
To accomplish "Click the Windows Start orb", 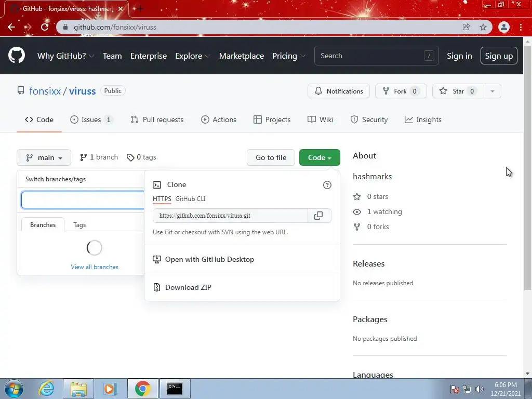I will pyautogui.click(x=14, y=389).
